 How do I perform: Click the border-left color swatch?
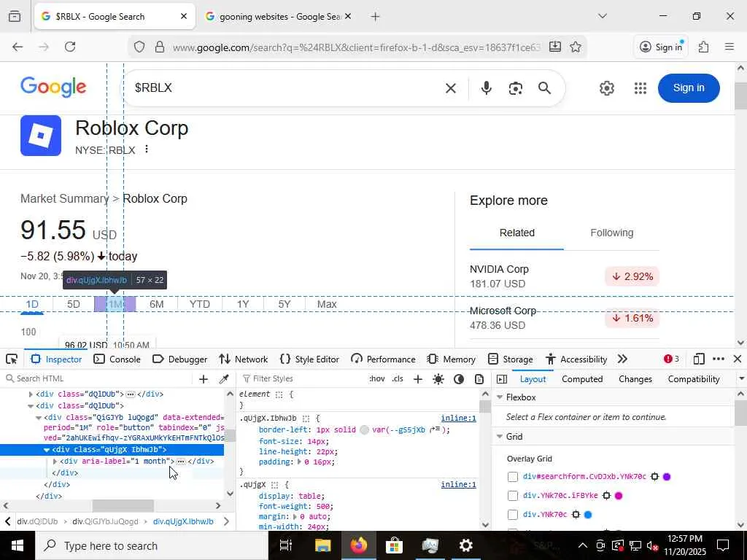365,430
